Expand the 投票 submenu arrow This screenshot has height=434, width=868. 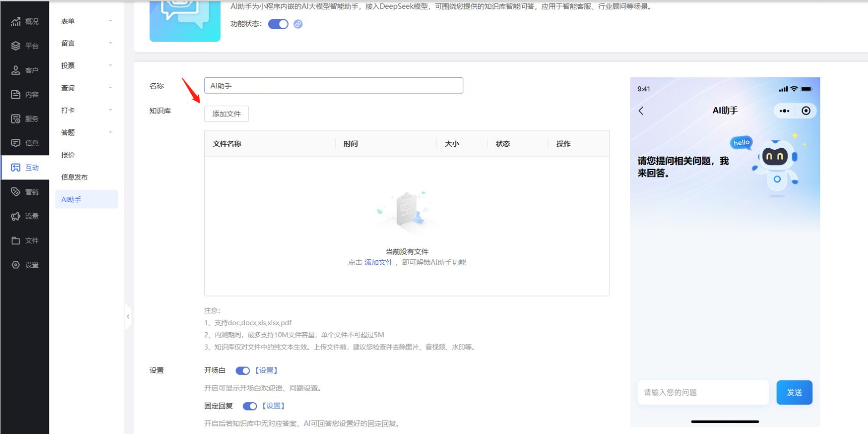[x=110, y=65]
